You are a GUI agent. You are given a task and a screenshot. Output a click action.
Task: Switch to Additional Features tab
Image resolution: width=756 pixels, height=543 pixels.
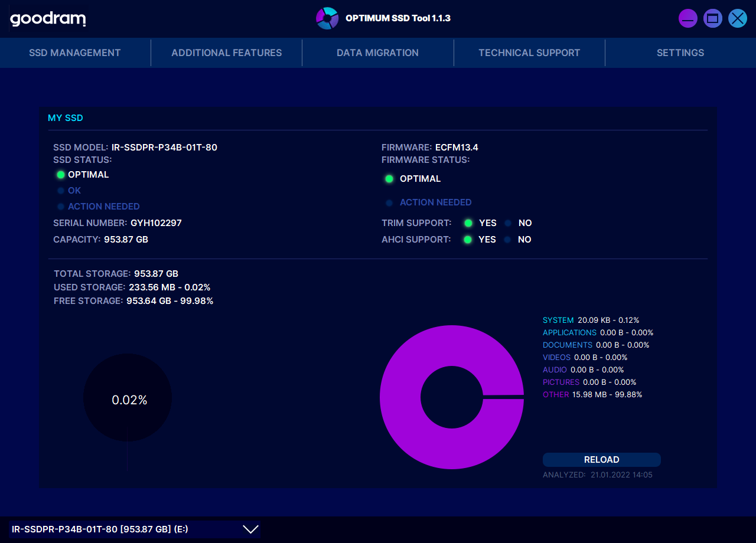[227, 53]
